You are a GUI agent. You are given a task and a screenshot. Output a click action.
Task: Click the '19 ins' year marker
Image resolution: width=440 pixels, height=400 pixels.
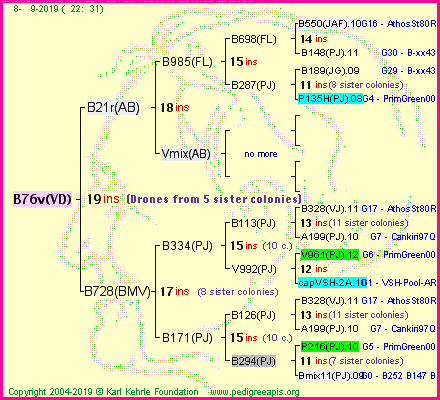coord(103,199)
